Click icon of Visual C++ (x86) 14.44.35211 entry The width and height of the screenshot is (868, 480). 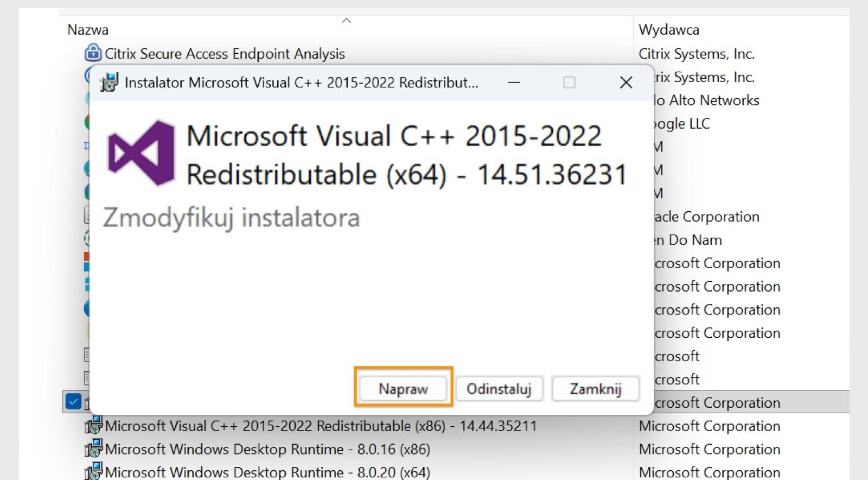93,425
